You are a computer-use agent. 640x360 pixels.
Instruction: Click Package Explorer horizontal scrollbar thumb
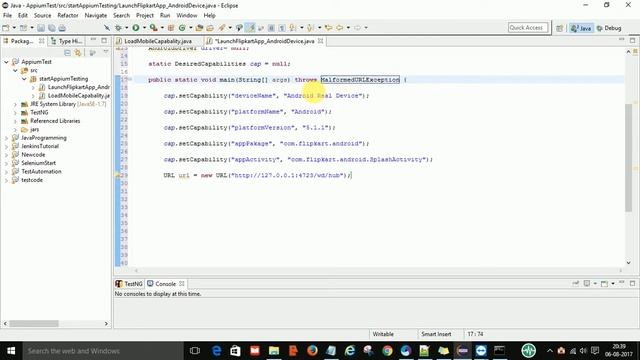click(x=34, y=323)
